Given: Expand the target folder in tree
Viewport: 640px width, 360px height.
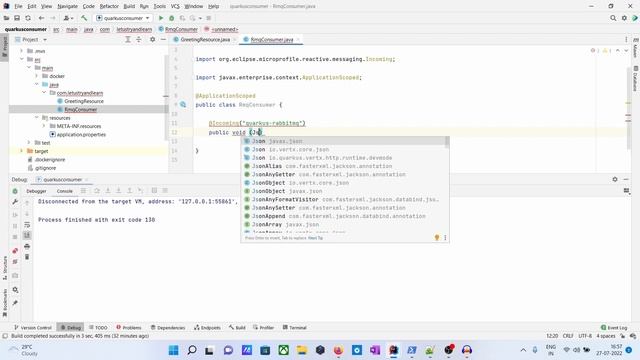Looking at the screenshot, I should pos(22,151).
